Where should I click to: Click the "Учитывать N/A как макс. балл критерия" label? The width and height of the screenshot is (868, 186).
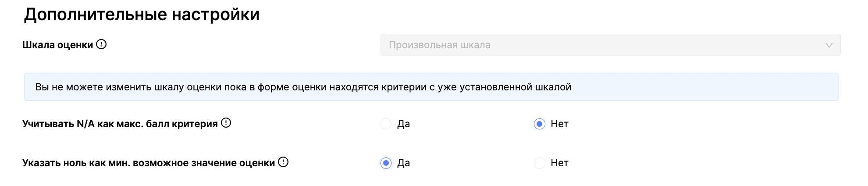120,124
